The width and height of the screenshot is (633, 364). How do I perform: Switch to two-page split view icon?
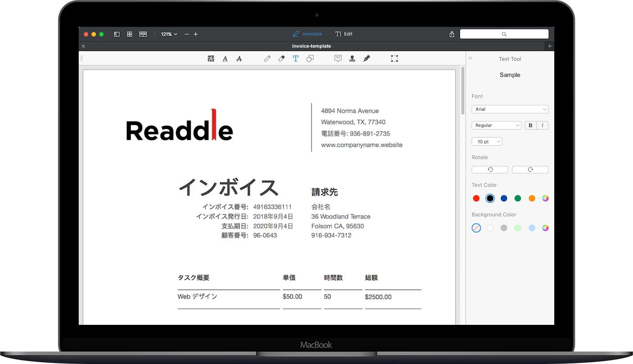click(x=143, y=34)
